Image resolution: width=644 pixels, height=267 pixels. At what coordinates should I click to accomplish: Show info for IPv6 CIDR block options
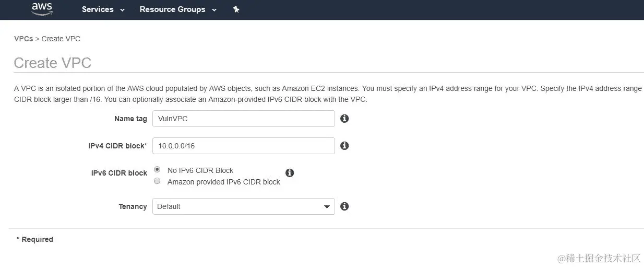290,173
